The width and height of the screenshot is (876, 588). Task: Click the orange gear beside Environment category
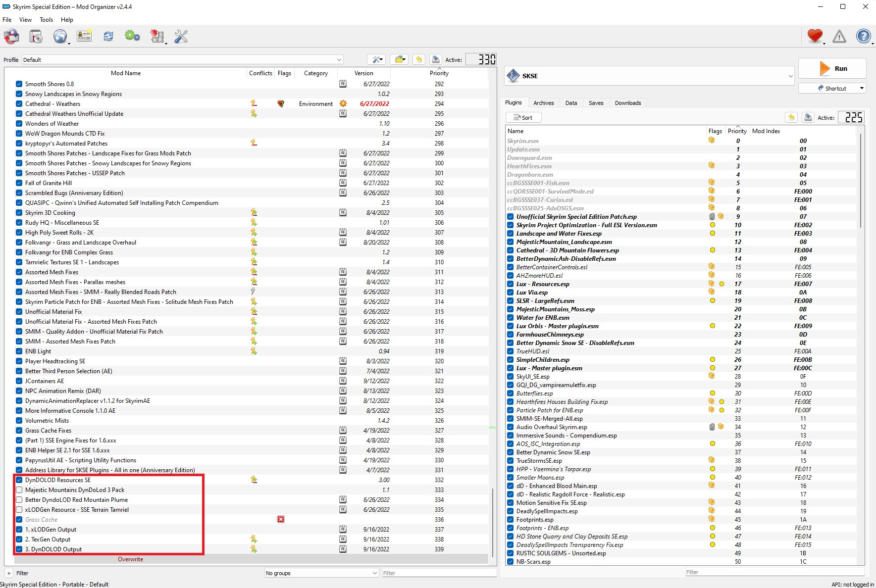pos(343,103)
